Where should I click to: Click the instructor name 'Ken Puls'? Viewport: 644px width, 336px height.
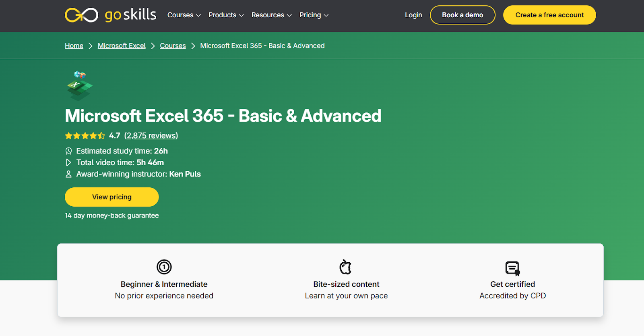point(185,174)
